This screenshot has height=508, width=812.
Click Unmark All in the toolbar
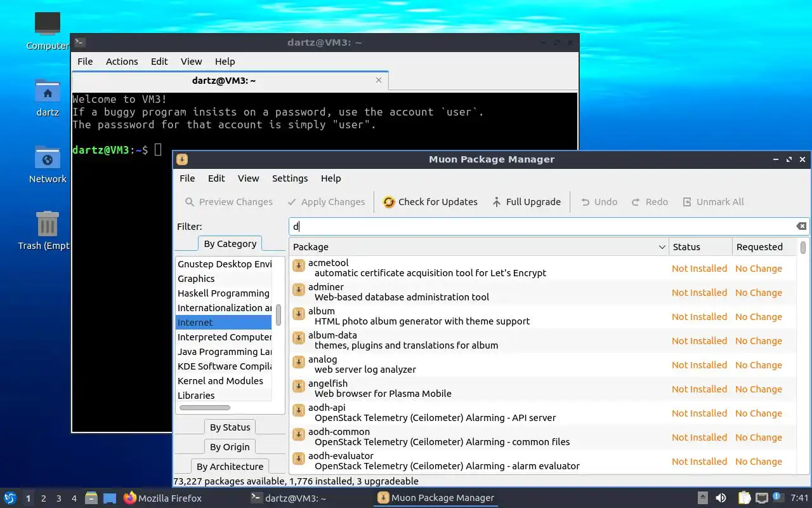point(713,202)
